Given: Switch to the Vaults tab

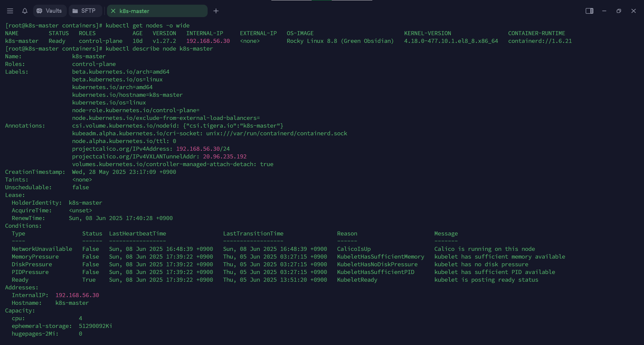Looking at the screenshot, I should (x=50, y=11).
